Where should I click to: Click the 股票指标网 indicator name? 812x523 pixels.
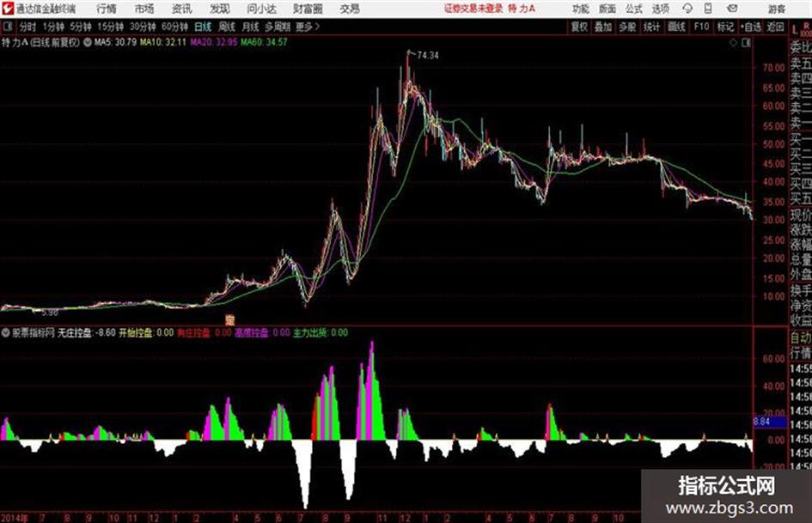34,332
